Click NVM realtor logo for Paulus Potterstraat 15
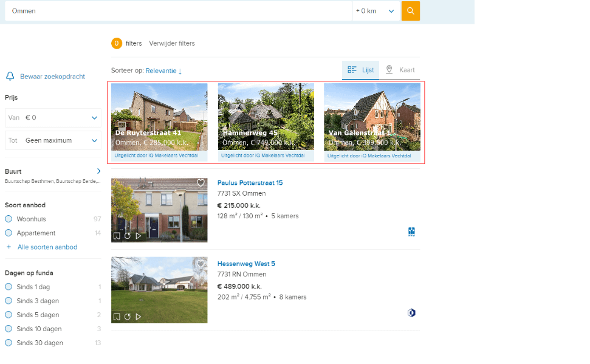 [411, 232]
